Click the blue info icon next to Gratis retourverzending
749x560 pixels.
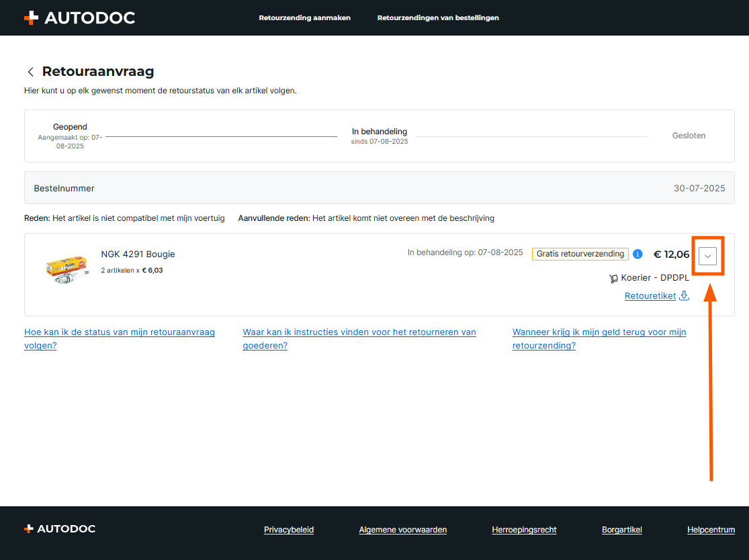click(x=638, y=254)
